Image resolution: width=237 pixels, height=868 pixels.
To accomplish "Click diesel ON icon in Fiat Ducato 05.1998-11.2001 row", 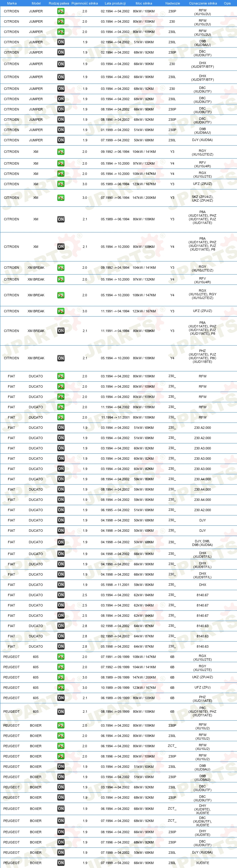I will tap(61, 585).
